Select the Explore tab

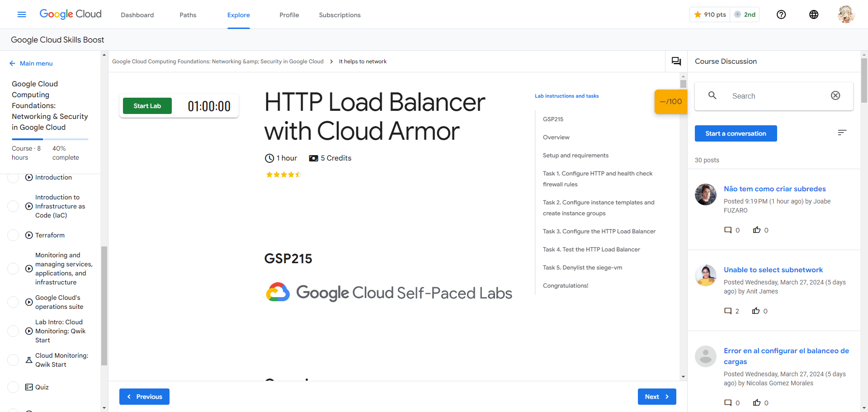point(239,15)
